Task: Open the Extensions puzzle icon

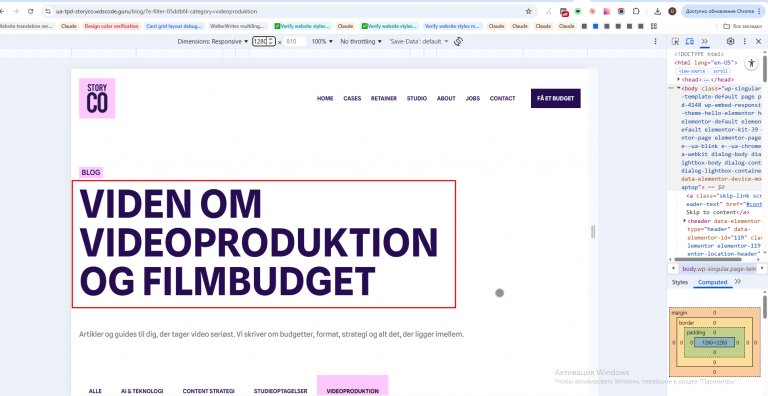Action: coord(636,11)
